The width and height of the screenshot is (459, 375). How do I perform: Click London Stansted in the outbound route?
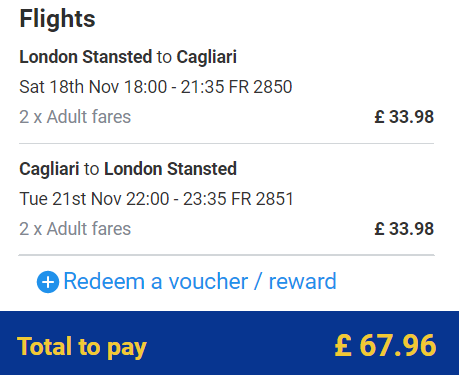point(86,57)
